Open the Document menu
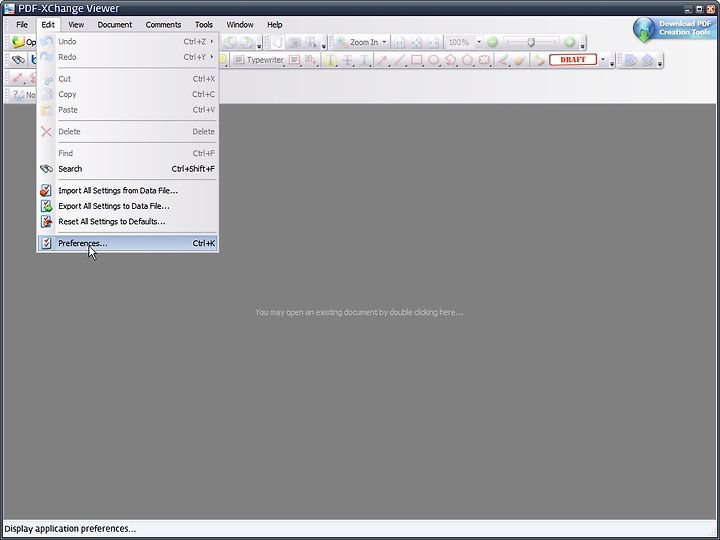720x540 pixels. (x=115, y=25)
